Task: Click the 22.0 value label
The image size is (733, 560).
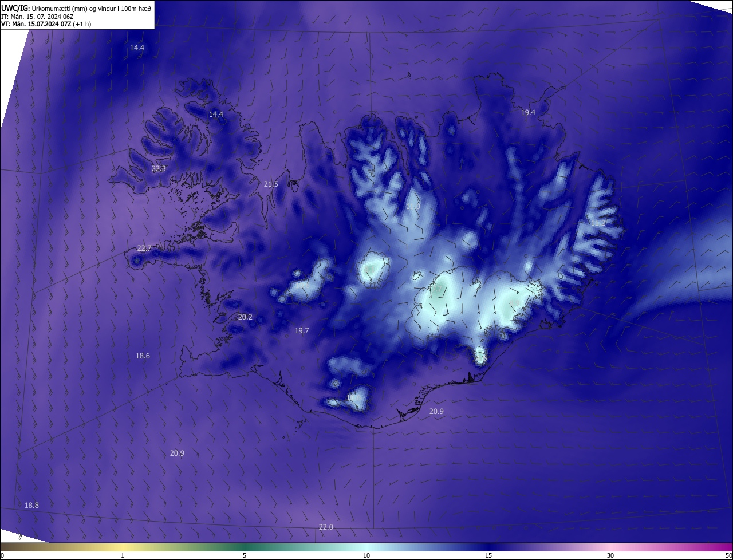Action: [x=326, y=527]
